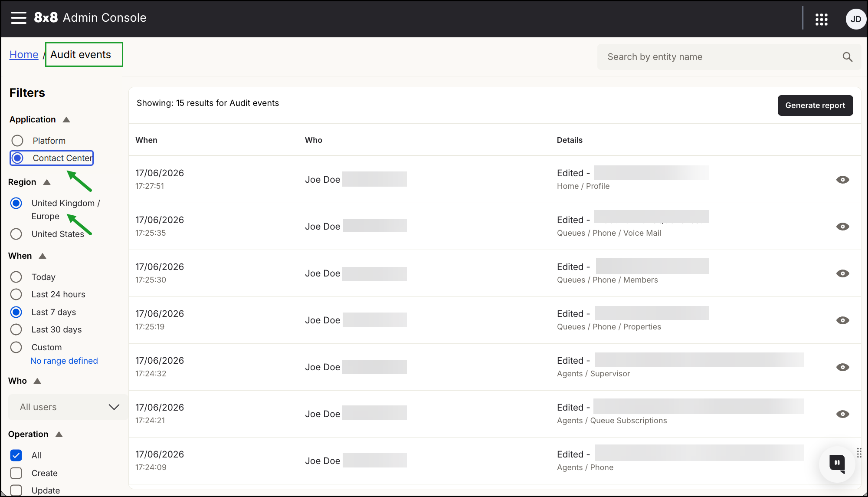This screenshot has width=868, height=497.
Task: Click Agents / Supervisor path text
Action: point(593,374)
